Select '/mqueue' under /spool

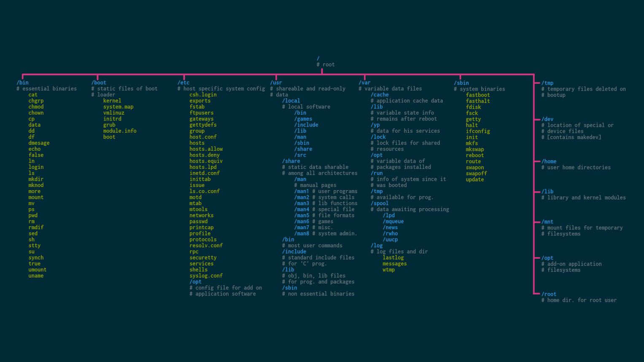click(x=393, y=221)
